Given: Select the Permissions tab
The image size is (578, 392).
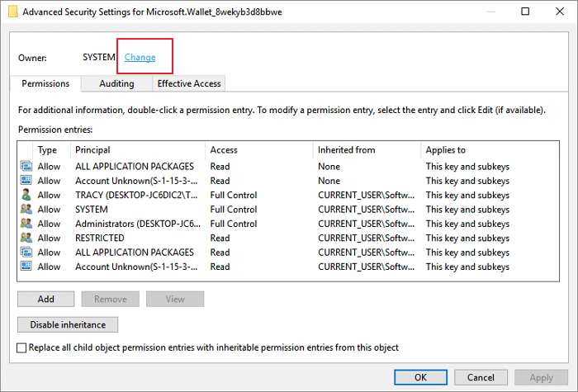Looking at the screenshot, I should pos(45,83).
